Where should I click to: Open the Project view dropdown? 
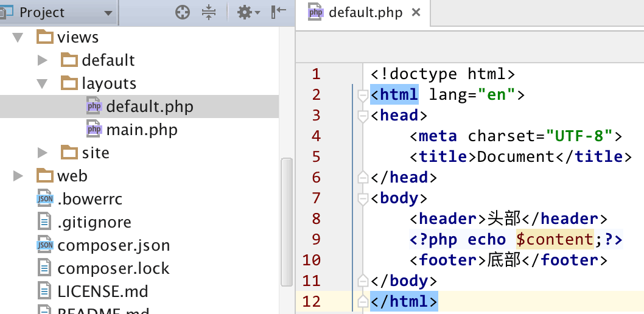pyautogui.click(x=108, y=13)
